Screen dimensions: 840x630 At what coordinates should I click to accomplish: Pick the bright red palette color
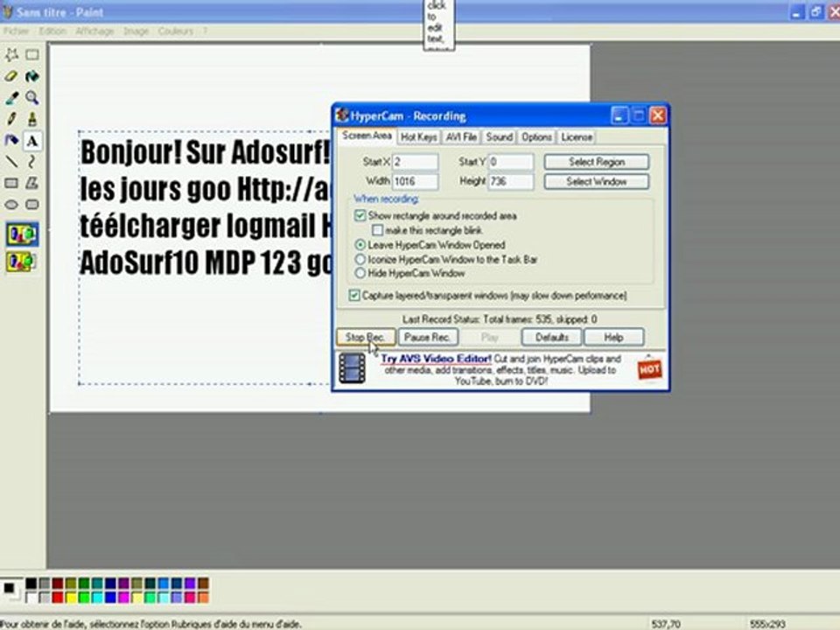click(x=58, y=598)
